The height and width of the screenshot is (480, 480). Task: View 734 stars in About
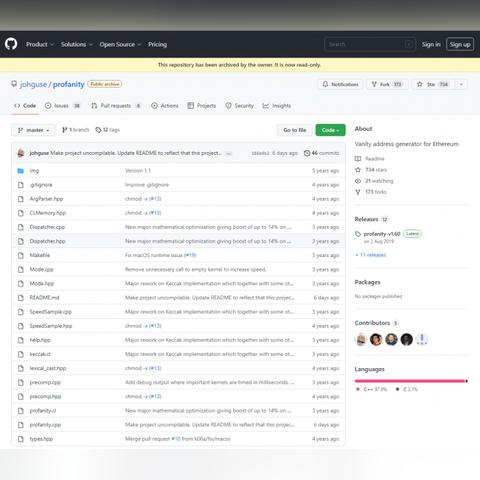point(371,170)
